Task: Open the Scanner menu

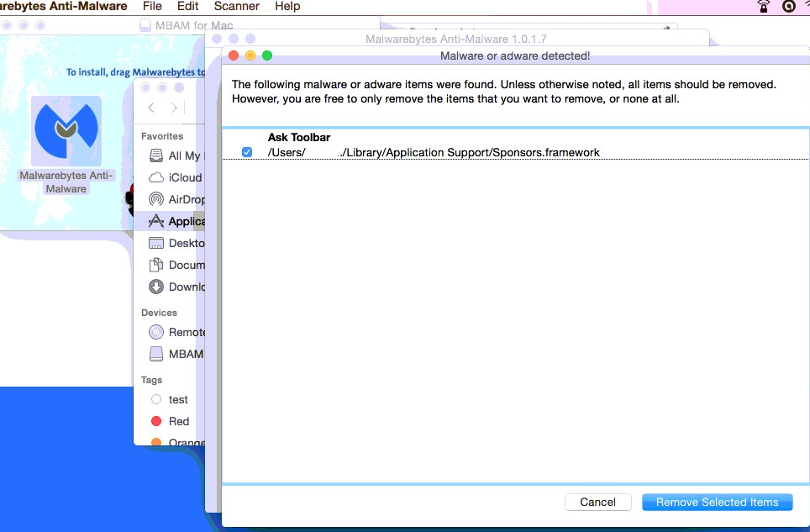Action: (x=237, y=6)
